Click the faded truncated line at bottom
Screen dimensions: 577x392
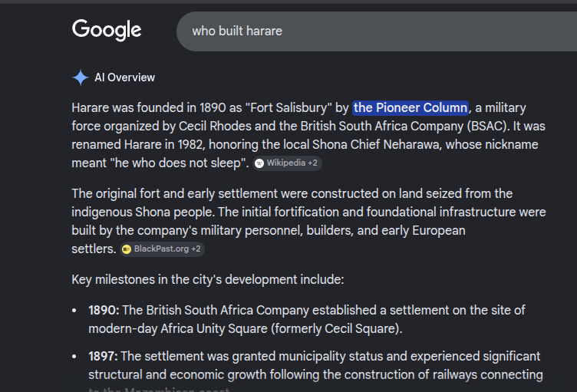coord(159,389)
